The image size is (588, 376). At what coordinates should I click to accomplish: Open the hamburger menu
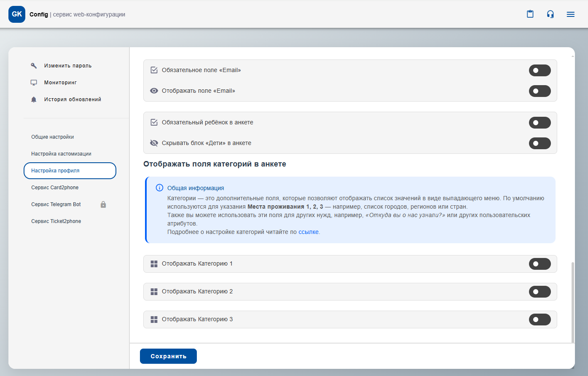pyautogui.click(x=571, y=14)
